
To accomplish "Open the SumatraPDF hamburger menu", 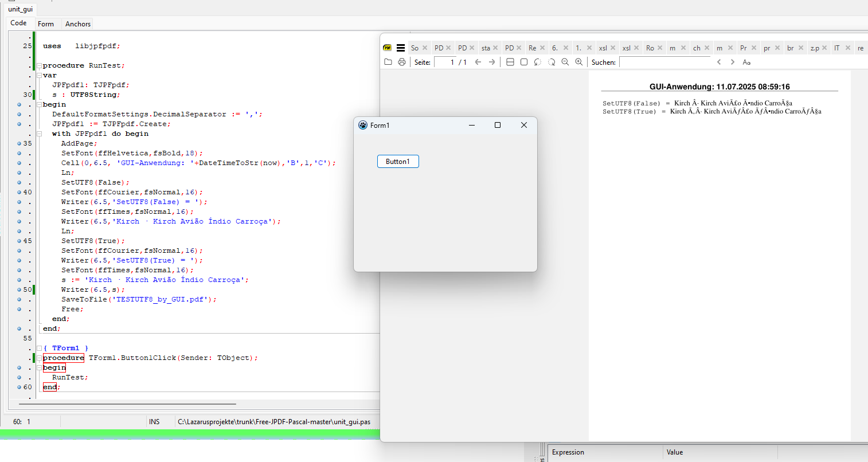I will (x=401, y=48).
